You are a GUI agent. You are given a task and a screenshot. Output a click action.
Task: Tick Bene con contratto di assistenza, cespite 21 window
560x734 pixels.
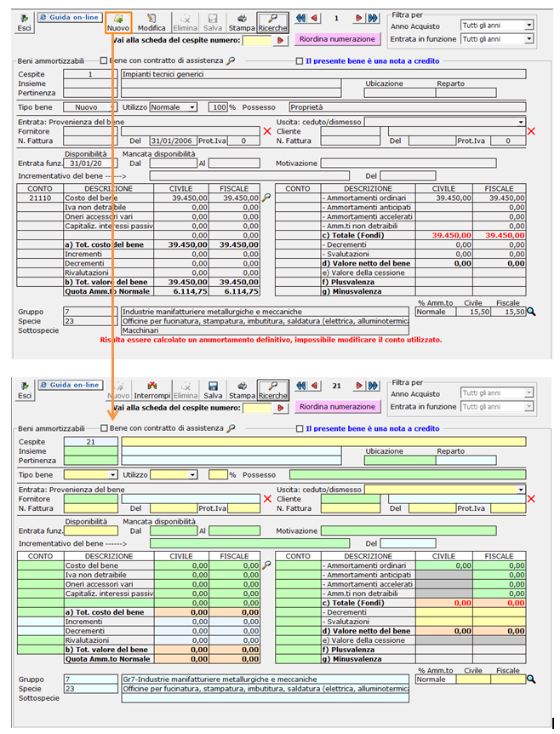105,427
